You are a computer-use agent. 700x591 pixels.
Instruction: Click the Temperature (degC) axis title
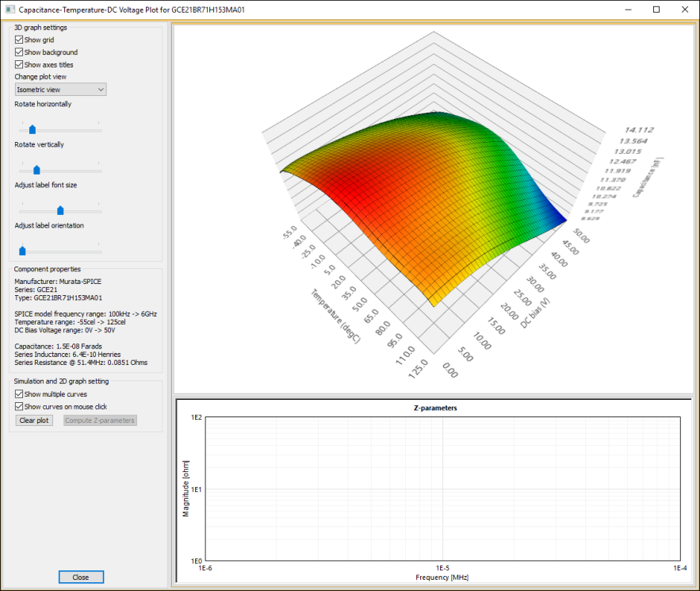coord(335,317)
